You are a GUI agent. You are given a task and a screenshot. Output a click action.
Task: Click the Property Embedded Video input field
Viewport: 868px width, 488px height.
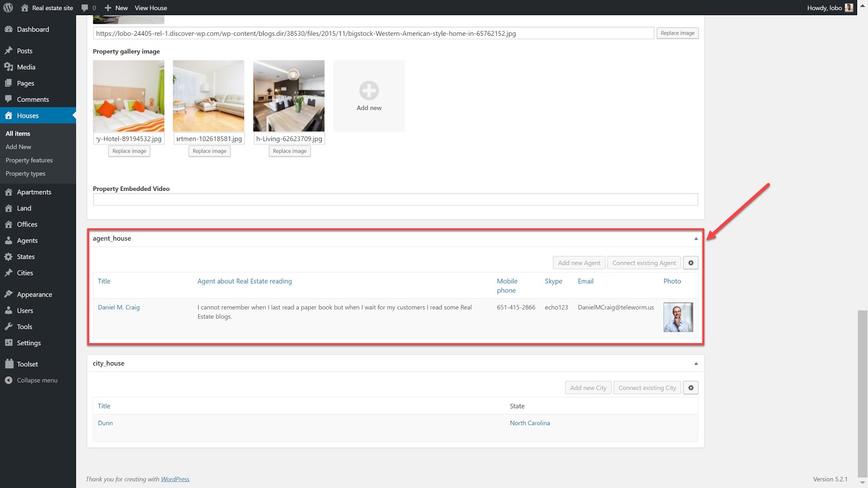395,200
